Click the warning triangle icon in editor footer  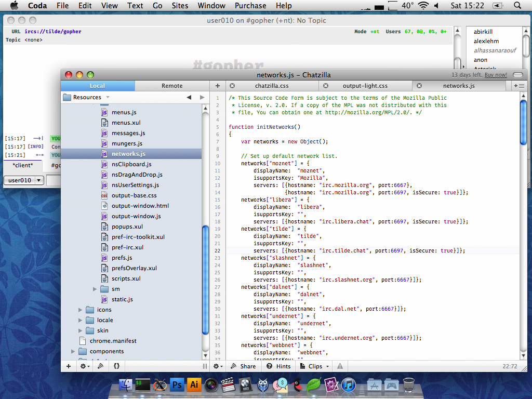click(340, 366)
